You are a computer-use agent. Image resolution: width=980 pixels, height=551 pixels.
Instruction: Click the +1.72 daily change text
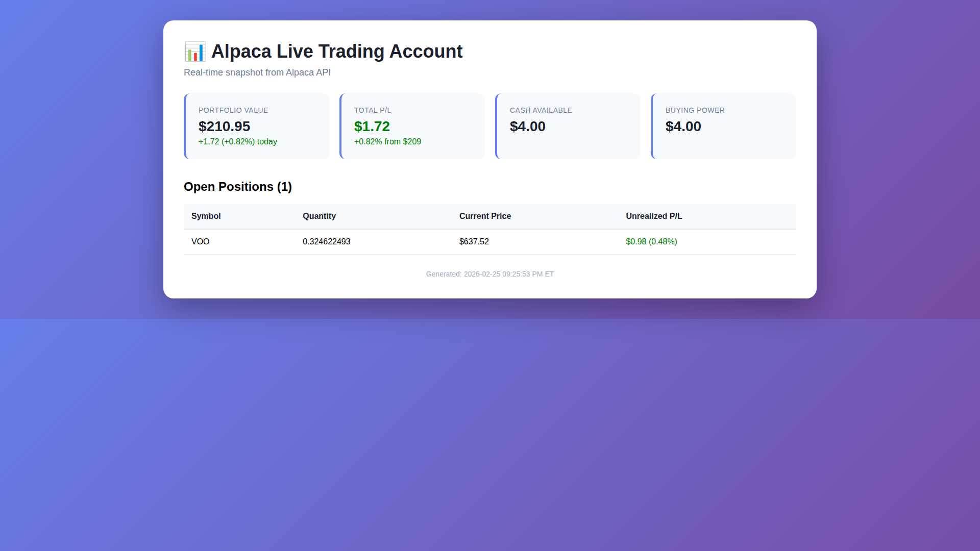click(x=238, y=141)
